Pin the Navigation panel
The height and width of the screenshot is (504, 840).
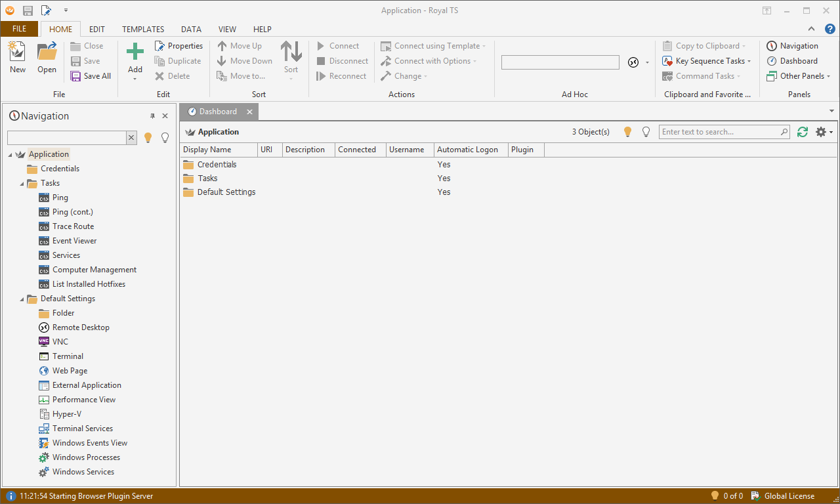click(153, 116)
